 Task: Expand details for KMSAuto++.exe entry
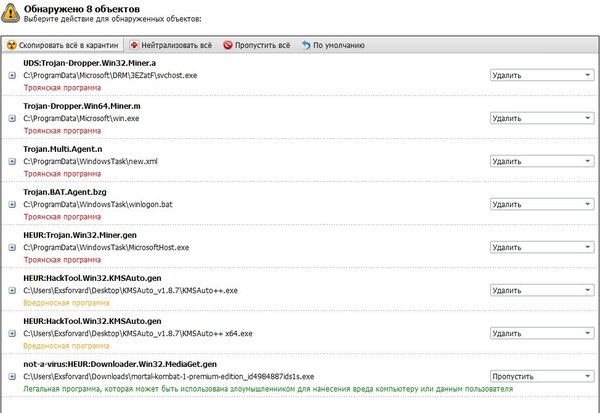point(12,291)
